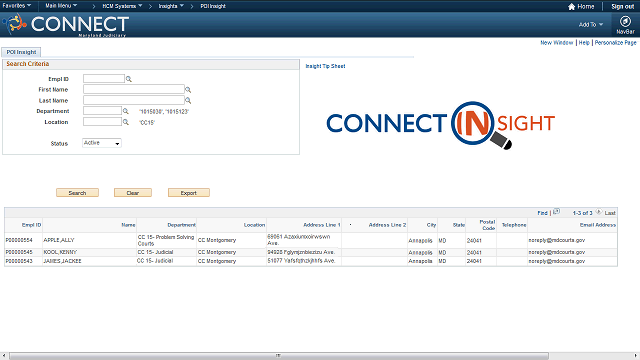This screenshot has width=640, height=360.
Task: Select the cell P00000545
Action: tap(19, 252)
